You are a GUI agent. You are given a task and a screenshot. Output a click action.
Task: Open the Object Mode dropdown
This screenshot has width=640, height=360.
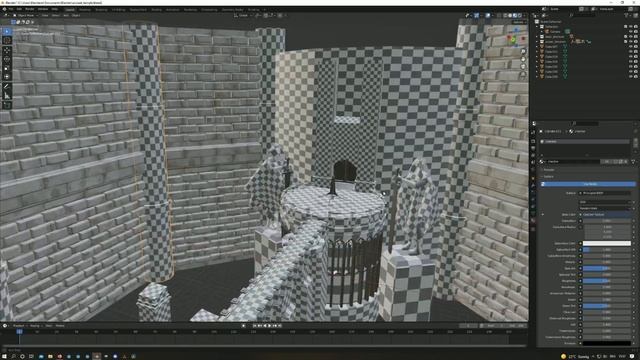click(x=25, y=15)
